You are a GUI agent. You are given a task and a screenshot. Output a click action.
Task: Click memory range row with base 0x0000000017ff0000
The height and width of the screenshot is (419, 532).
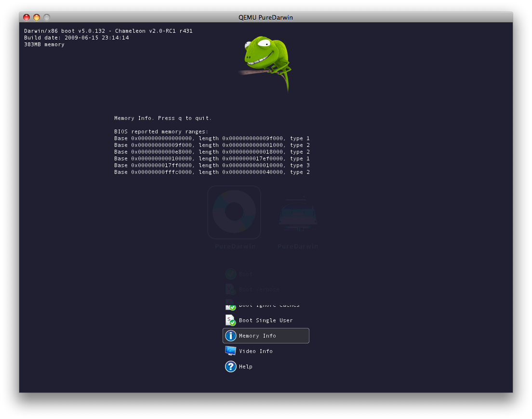212,165
